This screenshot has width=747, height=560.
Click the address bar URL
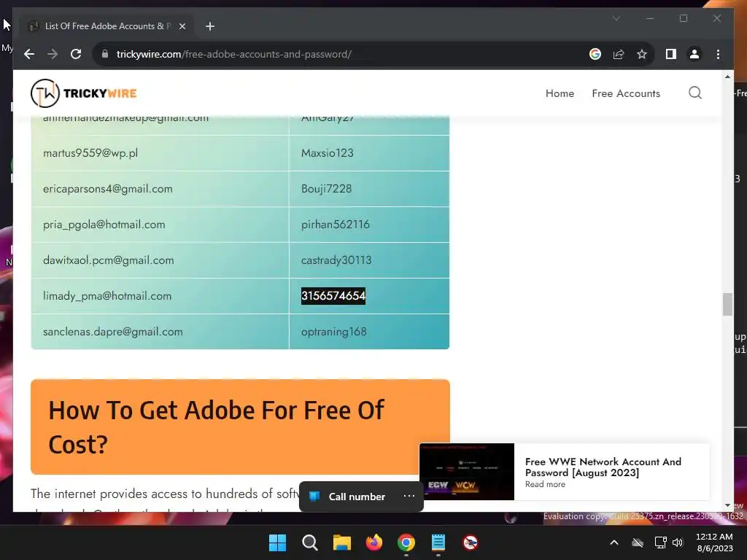[x=234, y=54]
